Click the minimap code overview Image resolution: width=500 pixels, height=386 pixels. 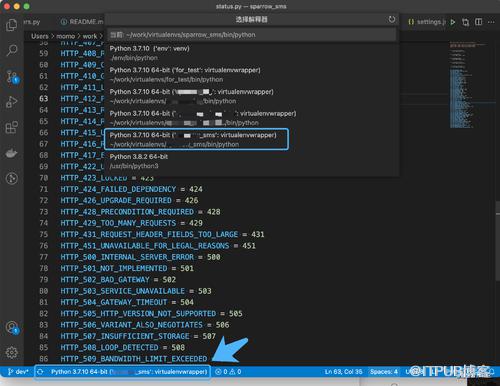coord(467,85)
